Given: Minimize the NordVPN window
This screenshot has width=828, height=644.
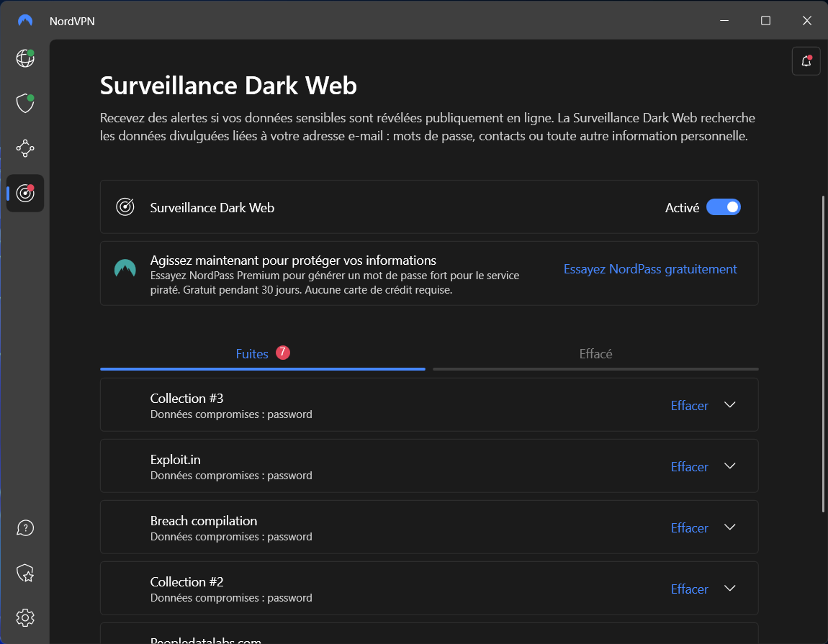Looking at the screenshot, I should click(x=724, y=21).
